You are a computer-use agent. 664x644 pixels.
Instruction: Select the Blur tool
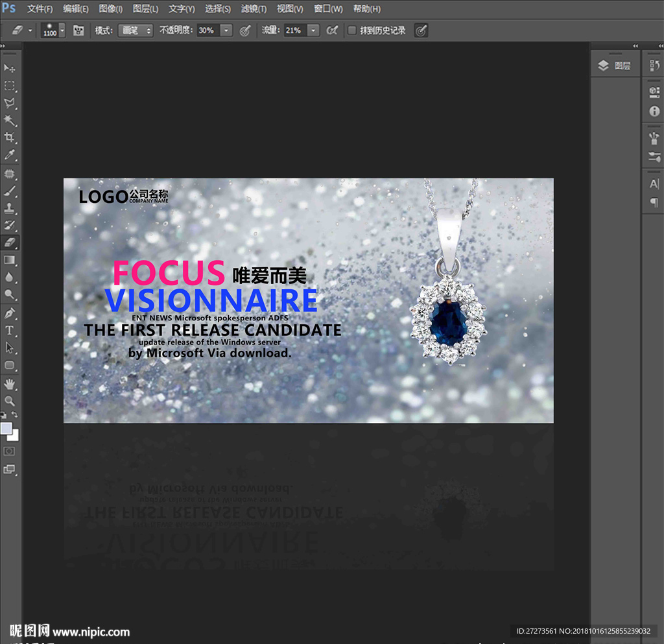pos(9,278)
